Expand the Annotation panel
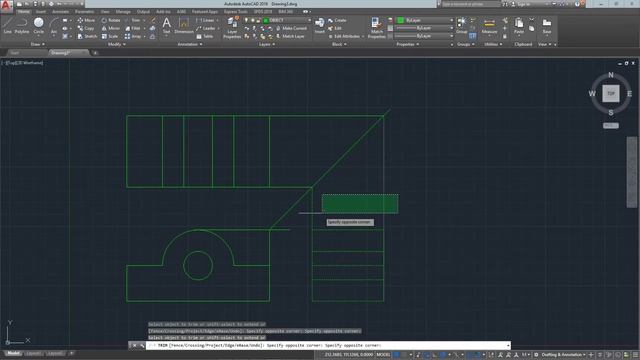Viewport: 640px width, 360px height. click(x=190, y=44)
